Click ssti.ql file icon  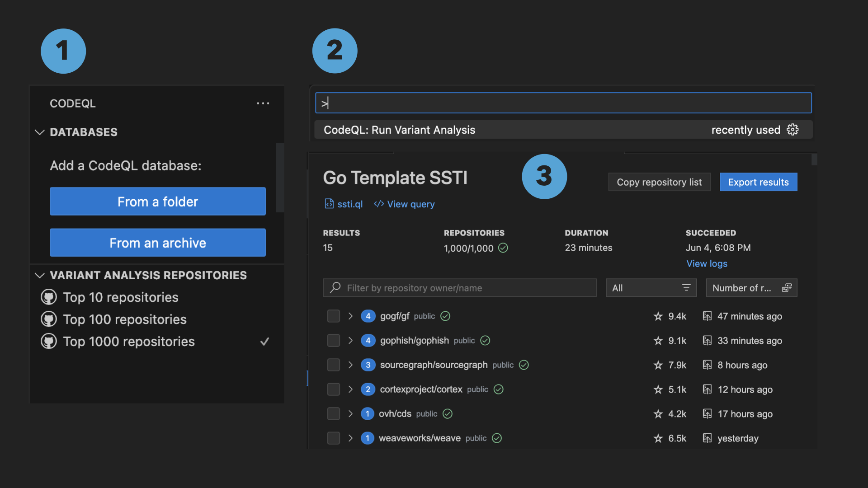click(x=329, y=204)
